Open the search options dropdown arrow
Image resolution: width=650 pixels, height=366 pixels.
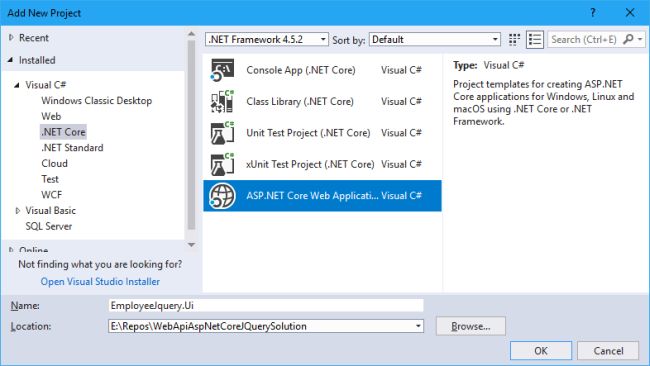[640, 39]
